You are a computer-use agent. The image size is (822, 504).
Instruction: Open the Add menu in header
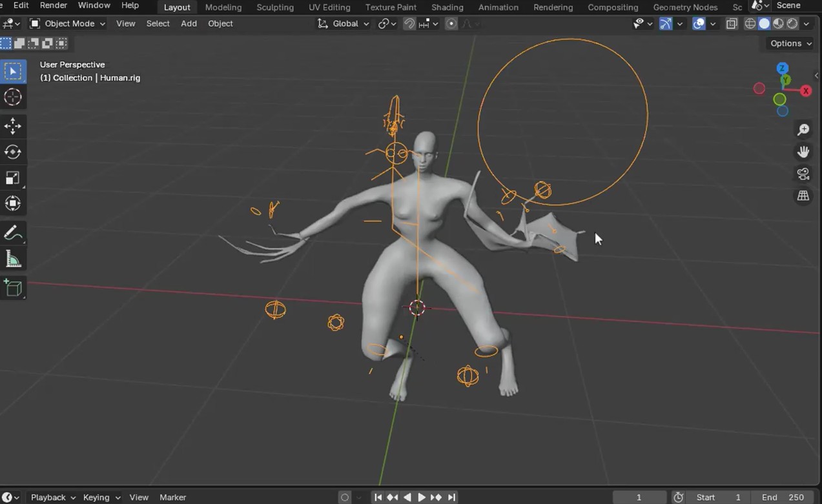(189, 24)
